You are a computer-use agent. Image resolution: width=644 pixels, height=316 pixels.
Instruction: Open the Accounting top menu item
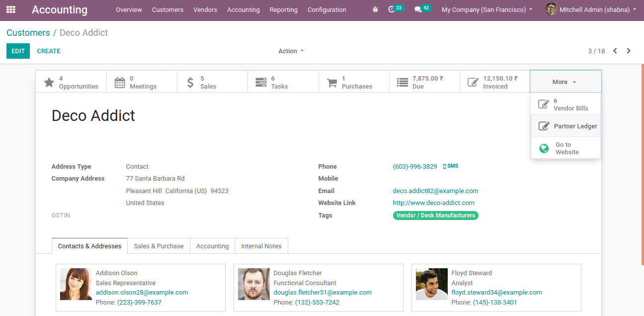coord(243,9)
